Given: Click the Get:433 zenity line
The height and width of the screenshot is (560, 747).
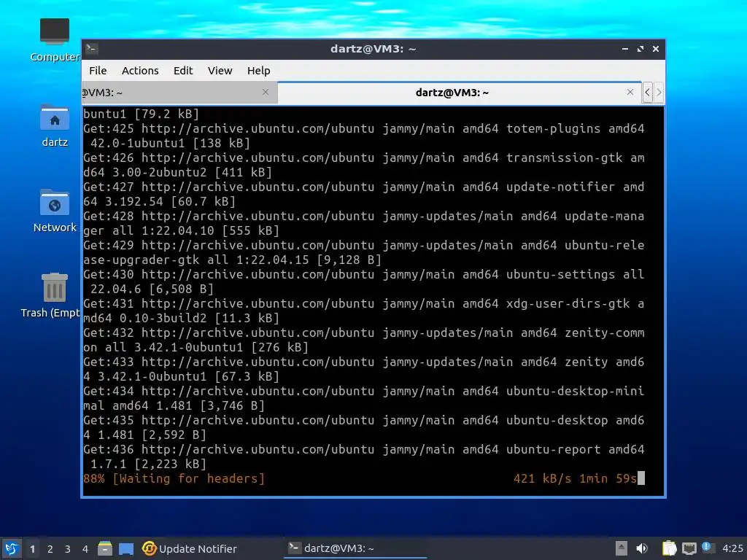Looking at the screenshot, I should pyautogui.click(x=364, y=369).
